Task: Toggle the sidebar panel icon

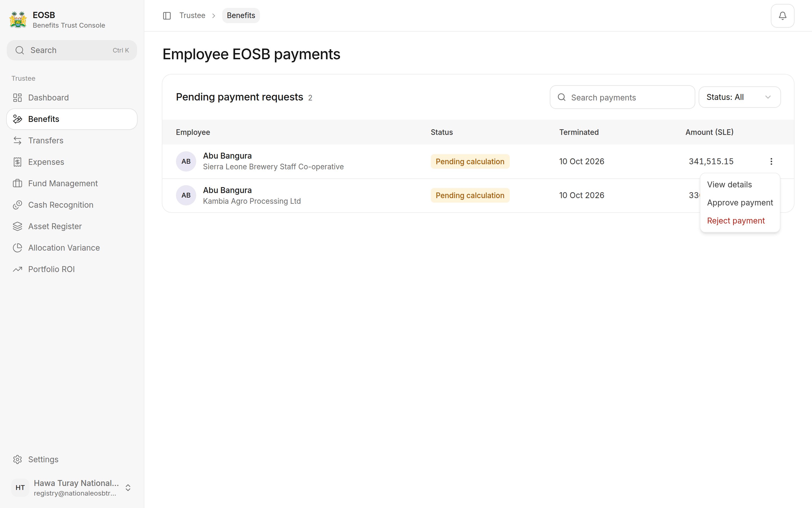Action: [x=167, y=16]
